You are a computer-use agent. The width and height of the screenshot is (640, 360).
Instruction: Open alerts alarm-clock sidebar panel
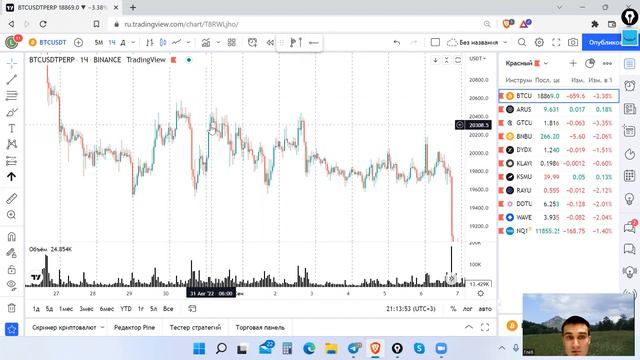[x=630, y=86]
